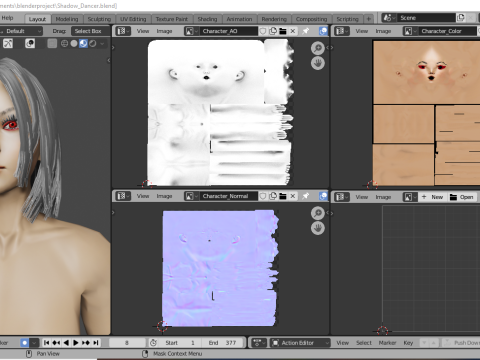Browse images dropdown beside Character_Color

(x=410, y=31)
